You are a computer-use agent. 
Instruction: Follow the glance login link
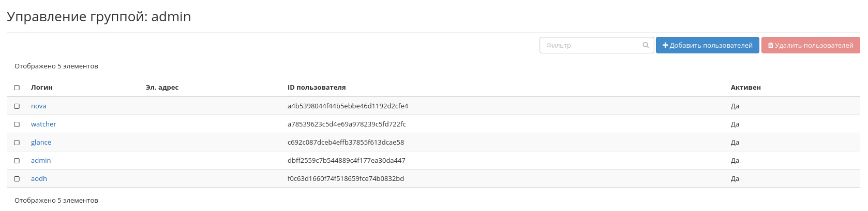[41, 143]
